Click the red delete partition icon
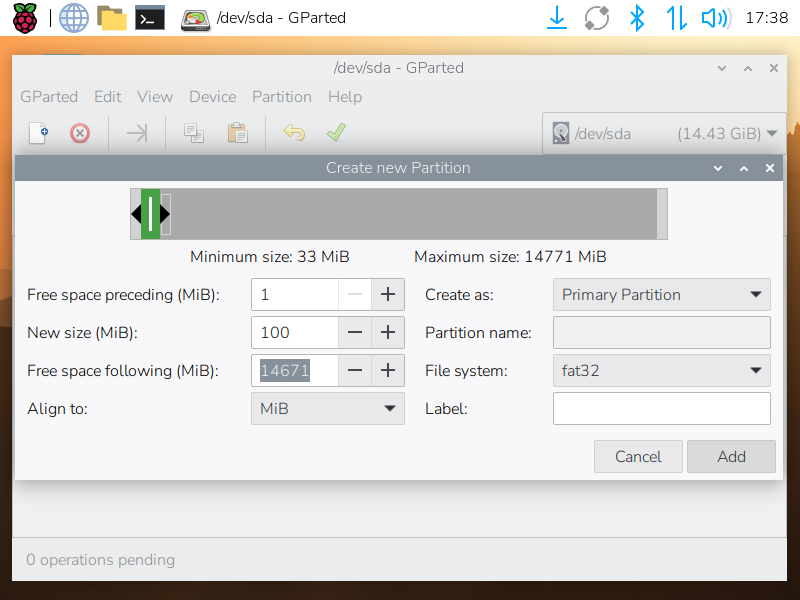 [x=80, y=133]
